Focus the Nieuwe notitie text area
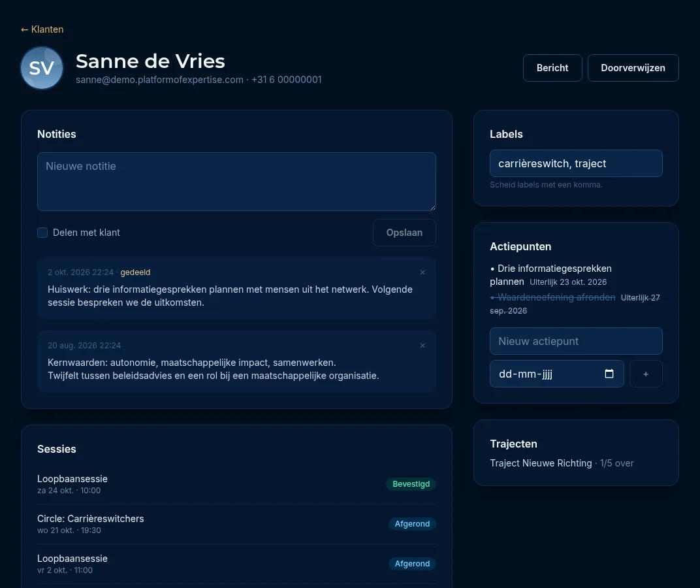 (236, 182)
